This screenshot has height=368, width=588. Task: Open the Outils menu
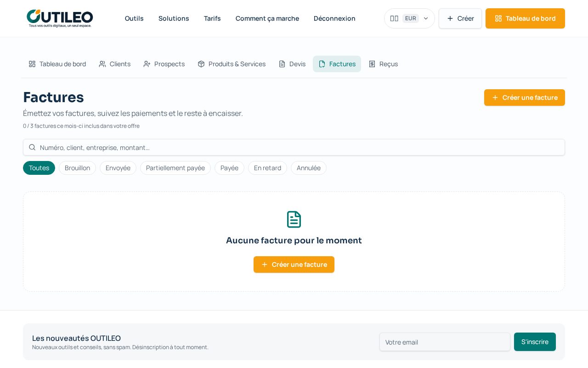click(x=134, y=18)
